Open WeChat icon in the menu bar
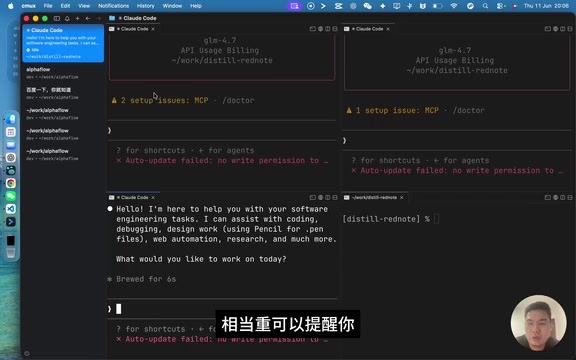576x360 pixels. pos(367,6)
